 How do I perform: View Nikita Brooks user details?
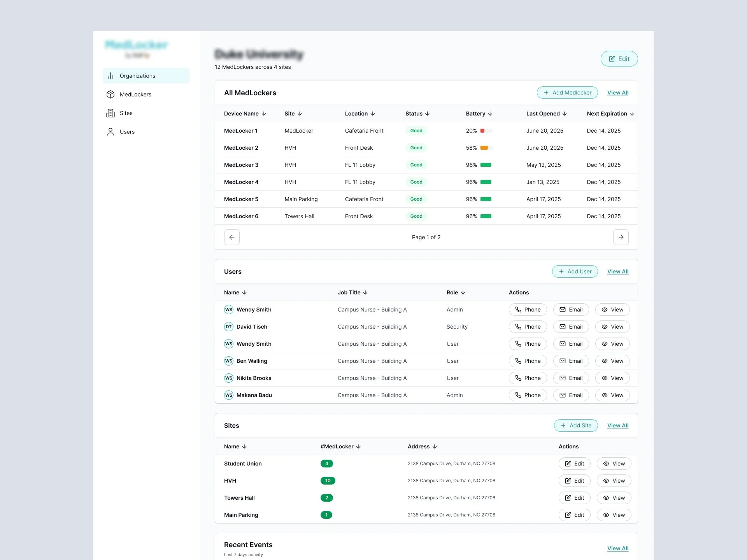coord(612,378)
